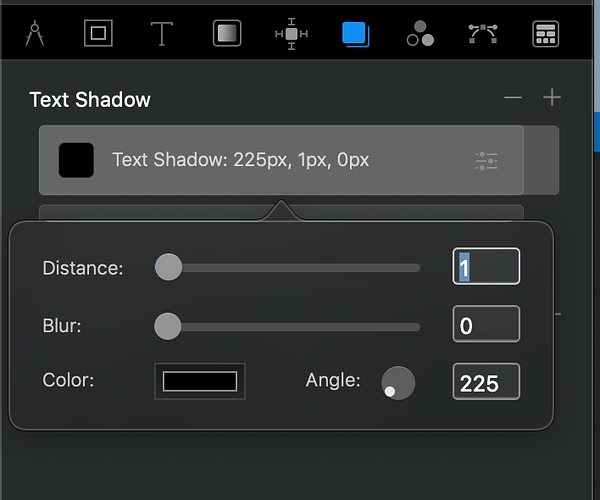Image resolution: width=600 pixels, height=500 pixels.
Task: Select the gradient fill inspector icon
Action: click(x=227, y=33)
